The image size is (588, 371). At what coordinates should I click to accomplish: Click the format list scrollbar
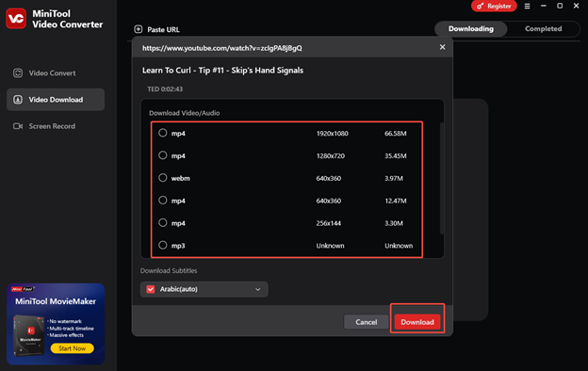click(441, 178)
